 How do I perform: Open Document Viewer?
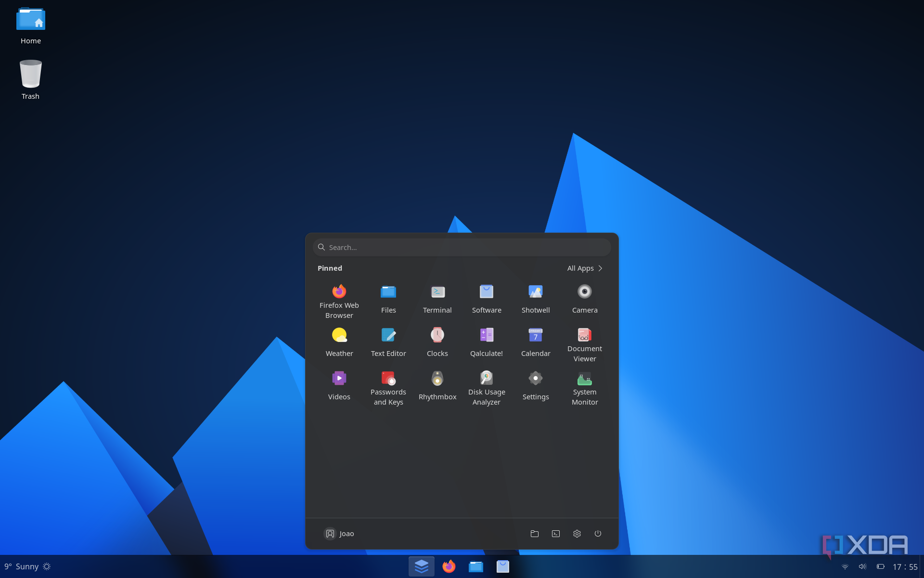[585, 345]
